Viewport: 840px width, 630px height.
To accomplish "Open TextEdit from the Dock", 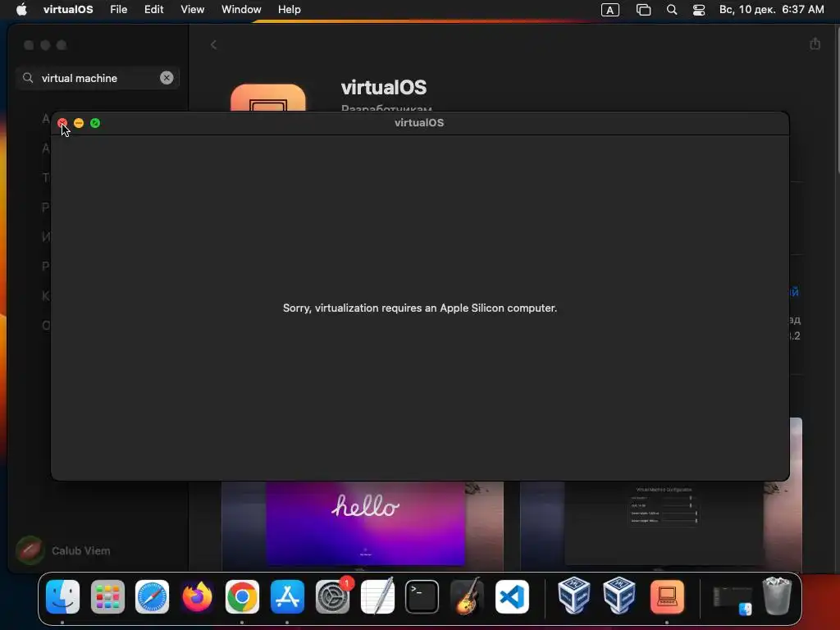I will pos(377,597).
